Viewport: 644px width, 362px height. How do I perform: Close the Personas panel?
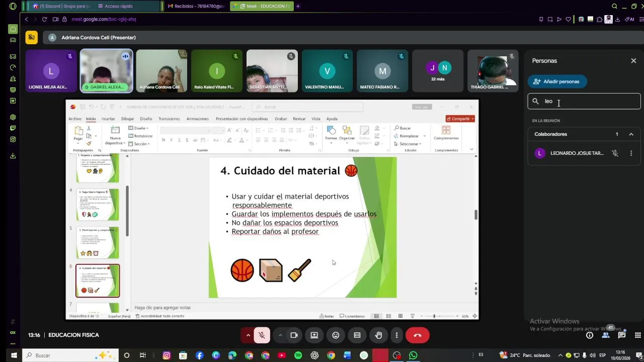pyautogui.click(x=633, y=60)
